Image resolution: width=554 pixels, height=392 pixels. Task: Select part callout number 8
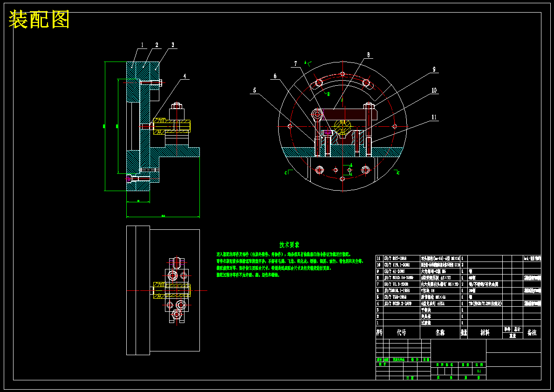point(369,55)
